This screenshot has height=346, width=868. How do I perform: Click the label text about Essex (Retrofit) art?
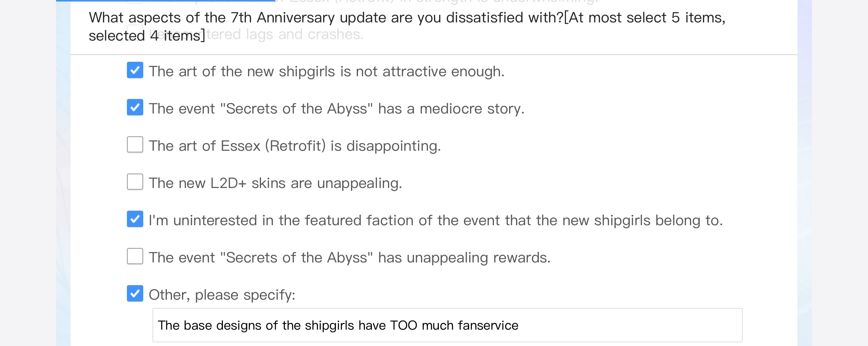click(295, 146)
